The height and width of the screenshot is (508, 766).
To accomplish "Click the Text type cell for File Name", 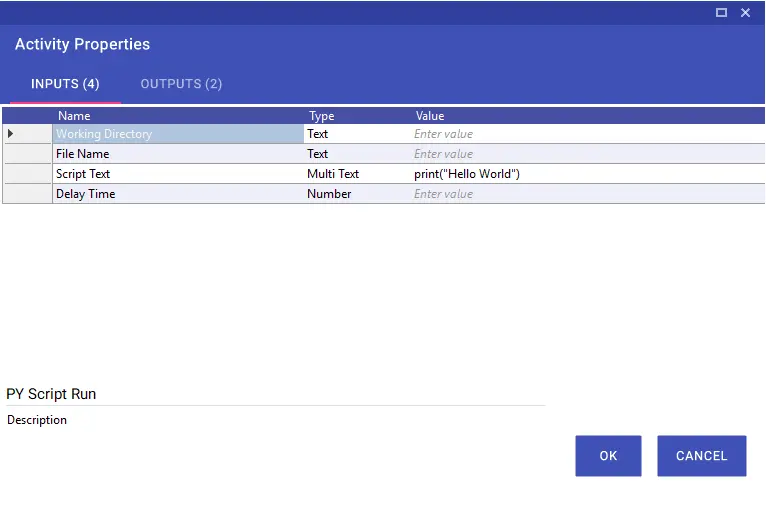I will 357,154.
